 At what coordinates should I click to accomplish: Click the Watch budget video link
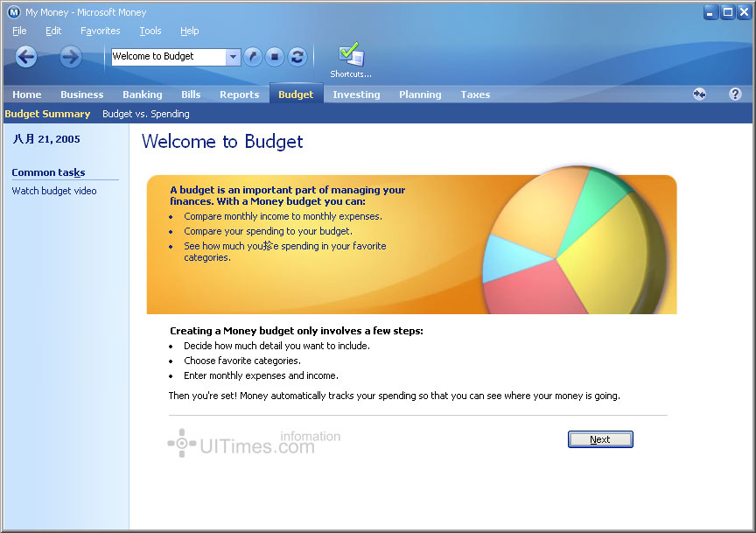(x=54, y=191)
